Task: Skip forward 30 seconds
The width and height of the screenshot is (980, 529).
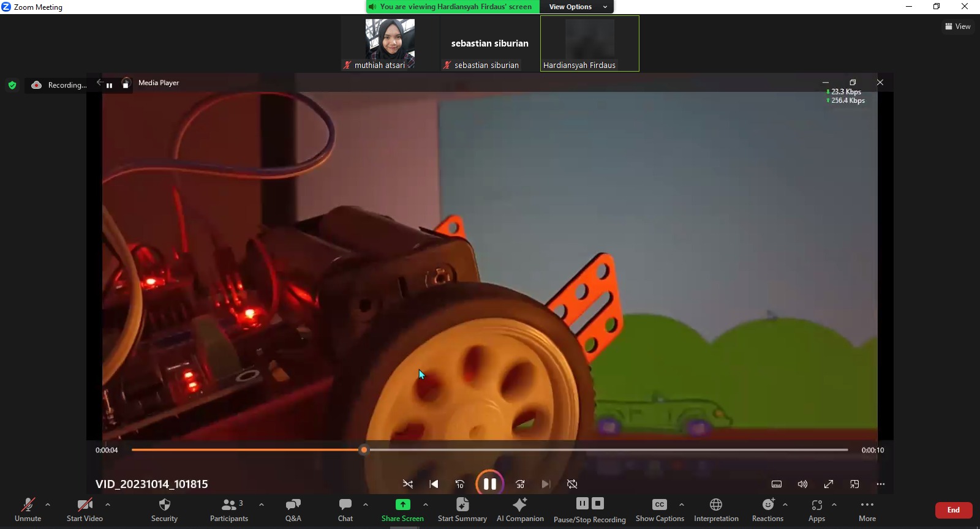Action: coord(520,484)
